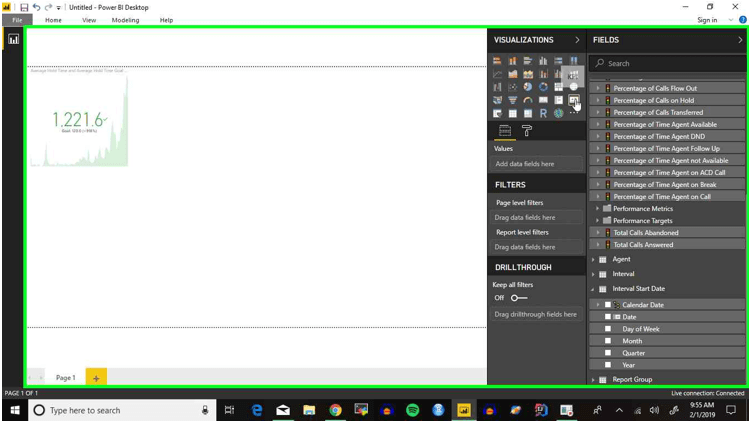This screenshot has width=751, height=423.
Task: Select the Treemap visualization
Action: [558, 87]
